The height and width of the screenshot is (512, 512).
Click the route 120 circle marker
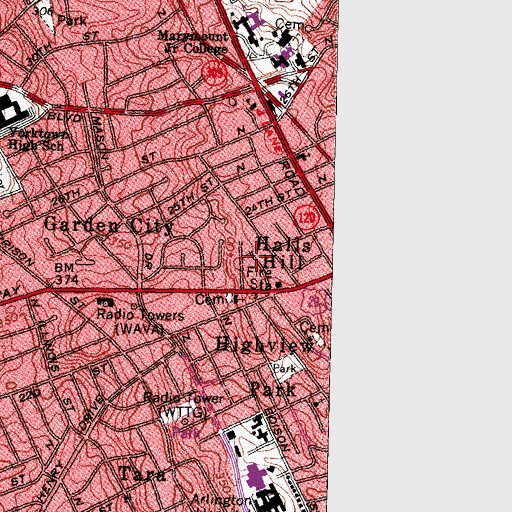(x=307, y=218)
